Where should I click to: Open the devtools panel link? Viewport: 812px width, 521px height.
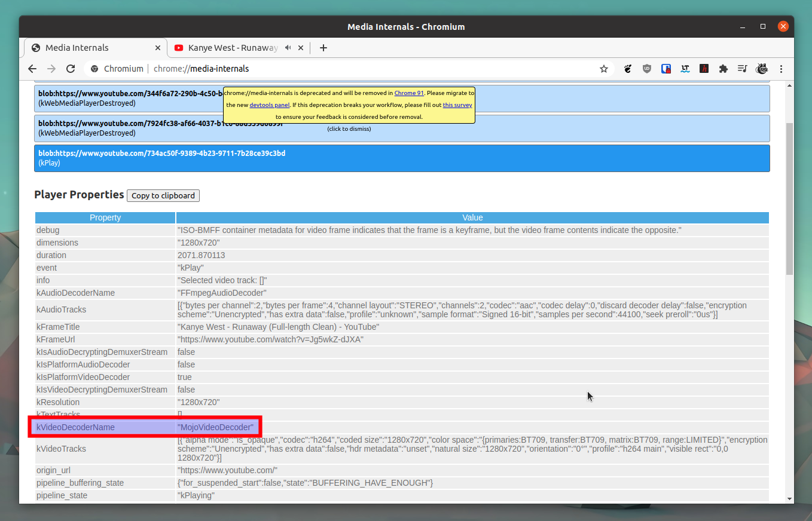click(270, 105)
